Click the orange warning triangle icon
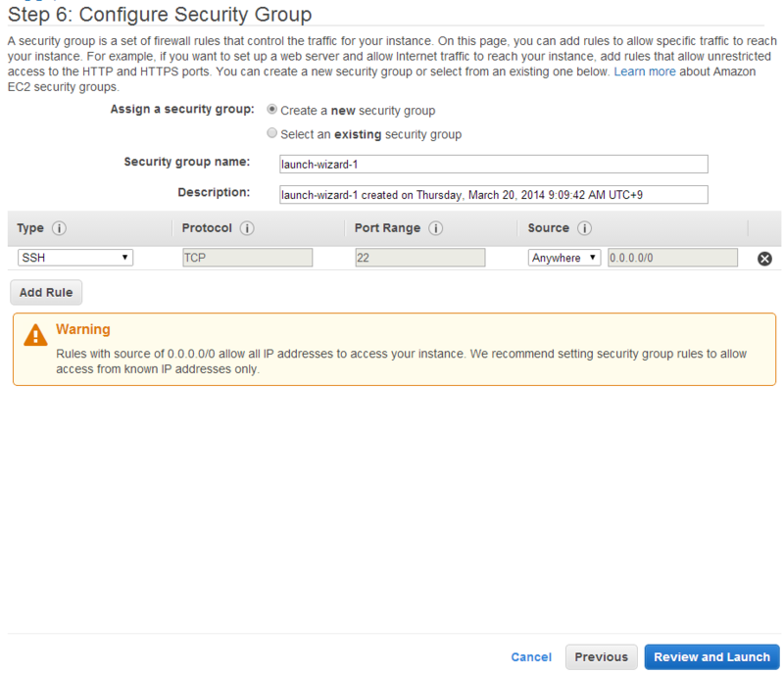Viewport: 784px width, 674px height. pyautogui.click(x=36, y=335)
